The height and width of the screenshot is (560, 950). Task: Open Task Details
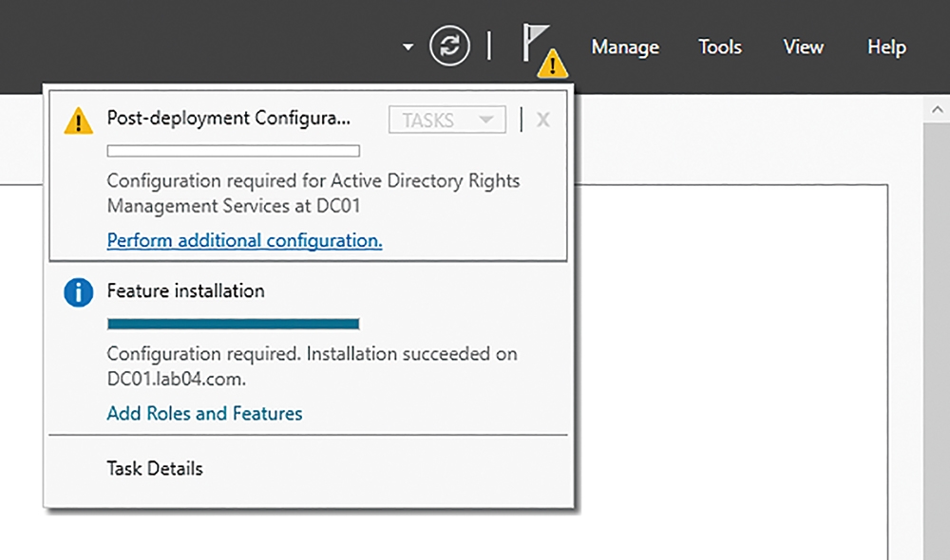point(155,469)
